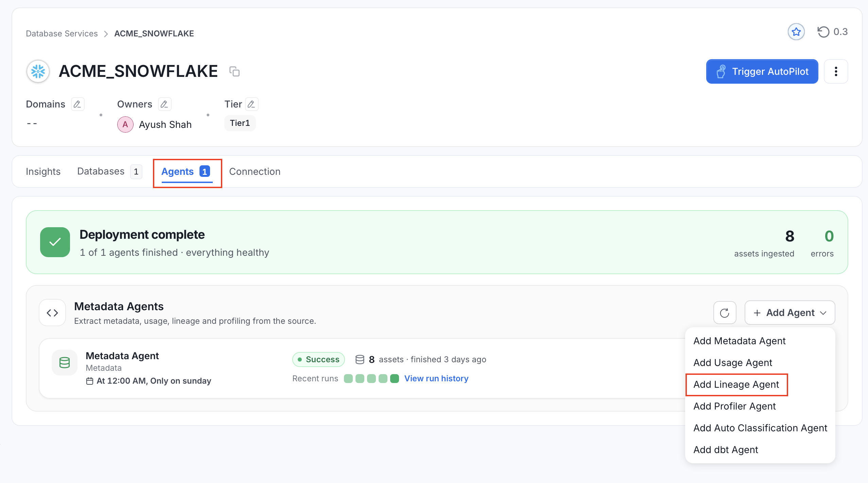The height and width of the screenshot is (483, 868).
Task: Click the first recent run indicator square
Action: pos(348,379)
